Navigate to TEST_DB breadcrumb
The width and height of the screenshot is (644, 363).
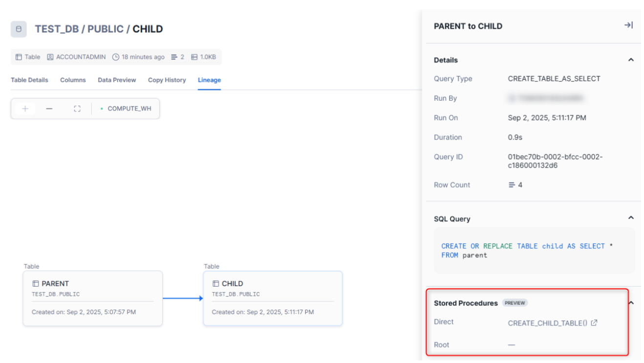(56, 29)
